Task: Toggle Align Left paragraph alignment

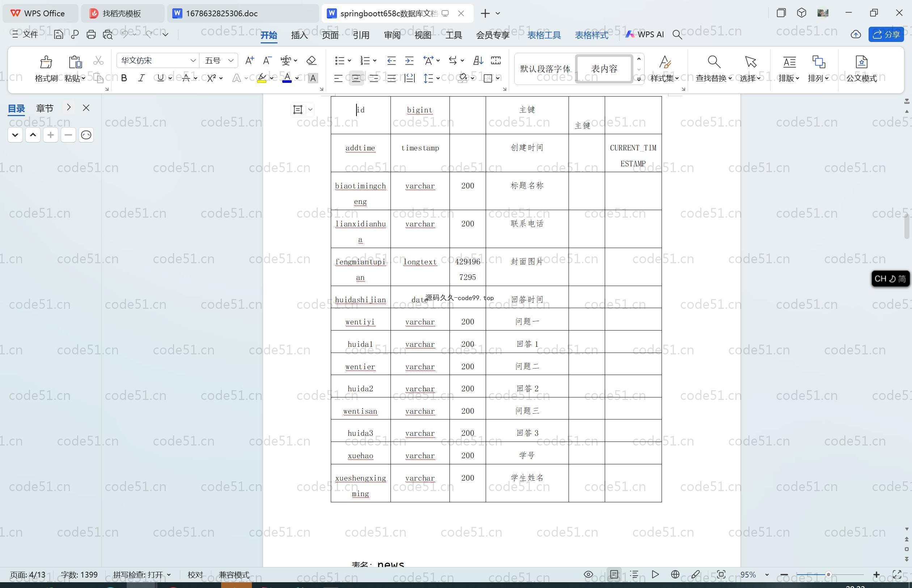Action: tap(338, 78)
